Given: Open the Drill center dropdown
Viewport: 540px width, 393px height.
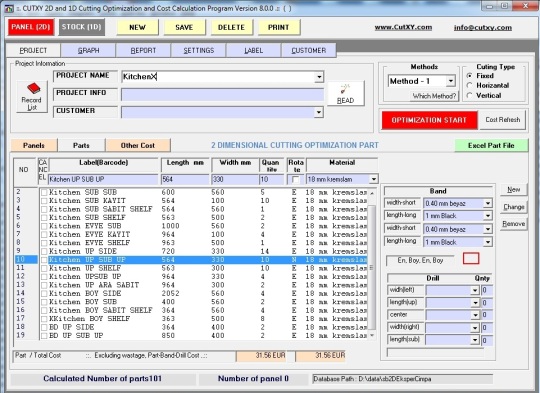Looking at the screenshot, I should click(x=475, y=315).
